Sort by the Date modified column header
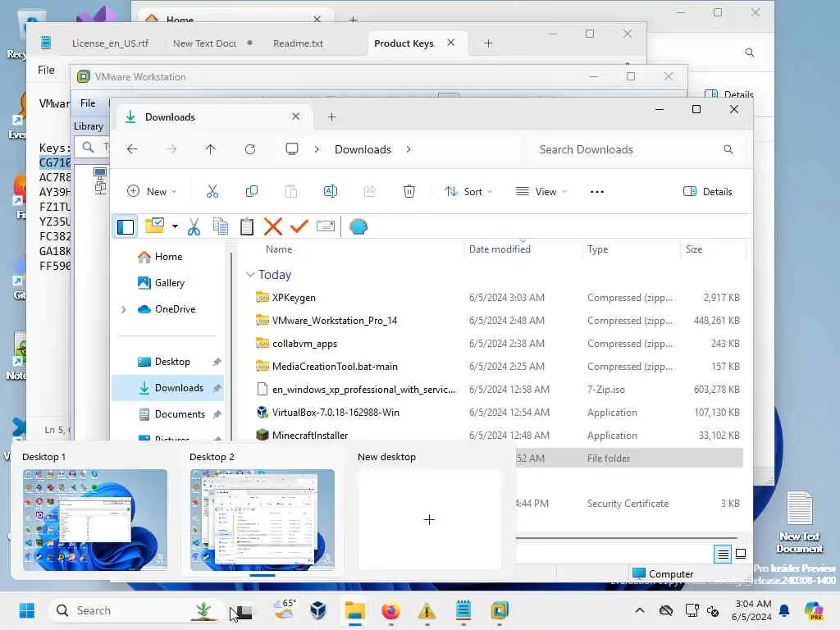 [500, 249]
